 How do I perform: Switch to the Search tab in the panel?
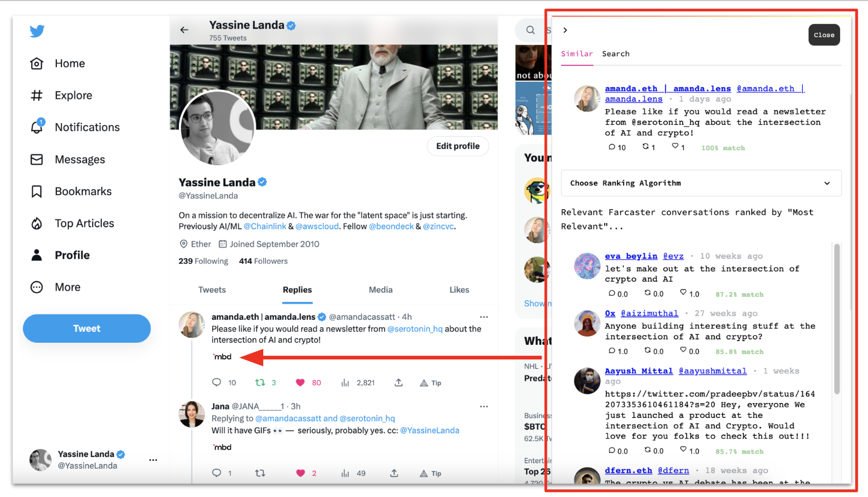[x=616, y=54]
